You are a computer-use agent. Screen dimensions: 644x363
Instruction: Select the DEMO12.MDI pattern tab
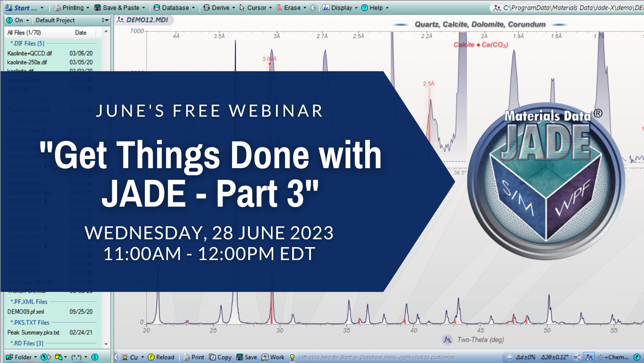pyautogui.click(x=143, y=20)
